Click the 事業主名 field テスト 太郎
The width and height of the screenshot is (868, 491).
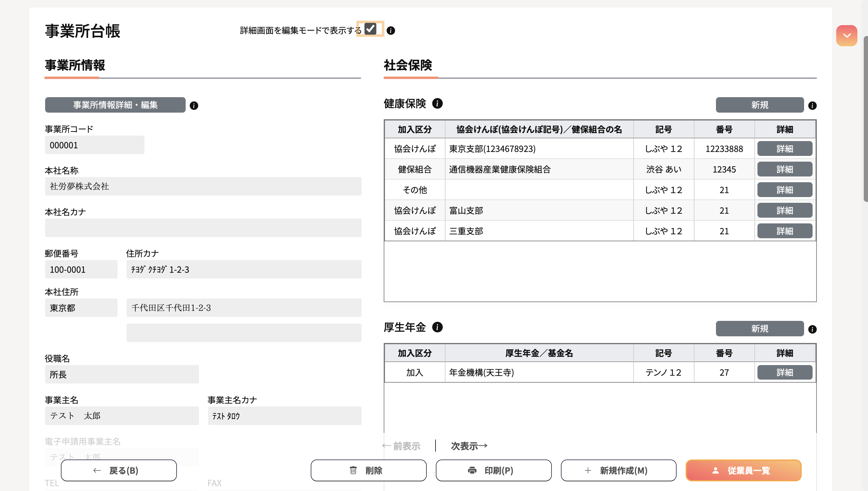coord(122,416)
